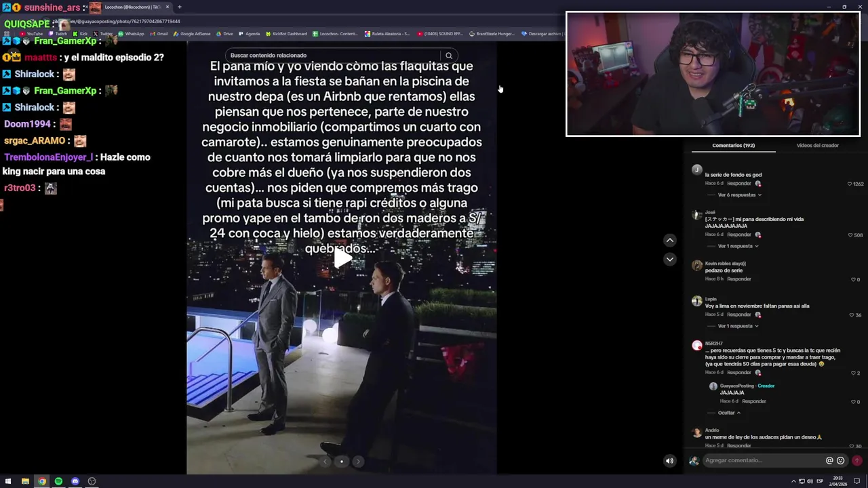Send the comment with the red arrow button

click(857, 460)
